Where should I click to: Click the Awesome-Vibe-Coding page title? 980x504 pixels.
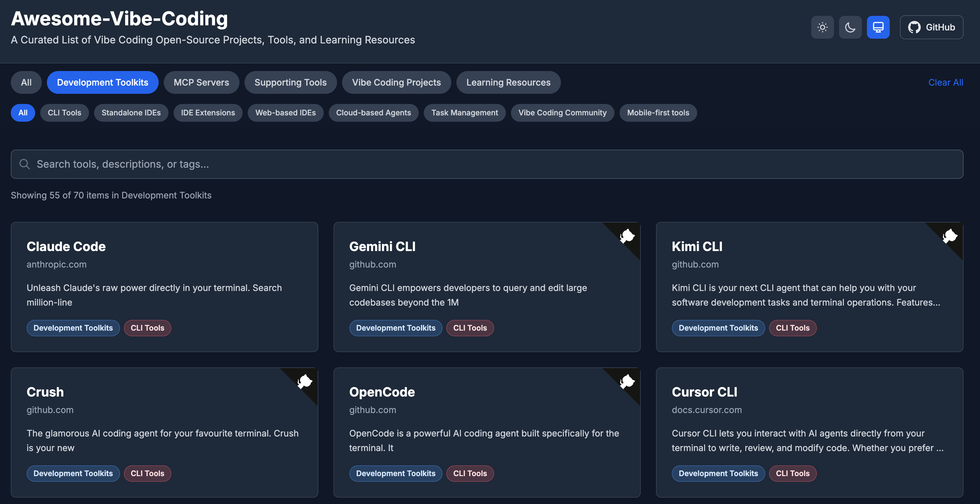click(x=119, y=18)
